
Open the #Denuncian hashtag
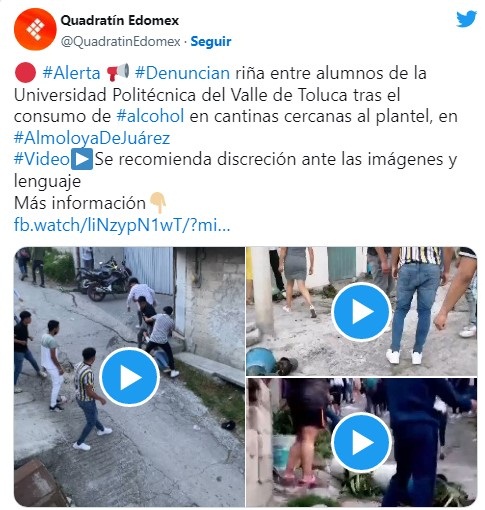click(182, 73)
